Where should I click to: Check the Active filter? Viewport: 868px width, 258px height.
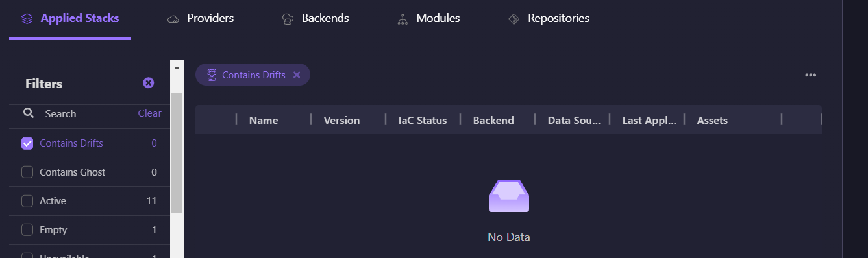27,201
